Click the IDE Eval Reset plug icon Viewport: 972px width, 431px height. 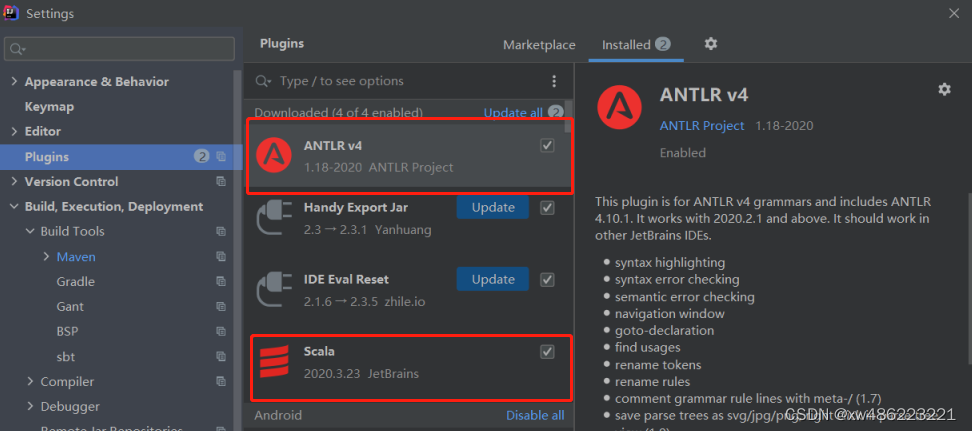tap(273, 290)
